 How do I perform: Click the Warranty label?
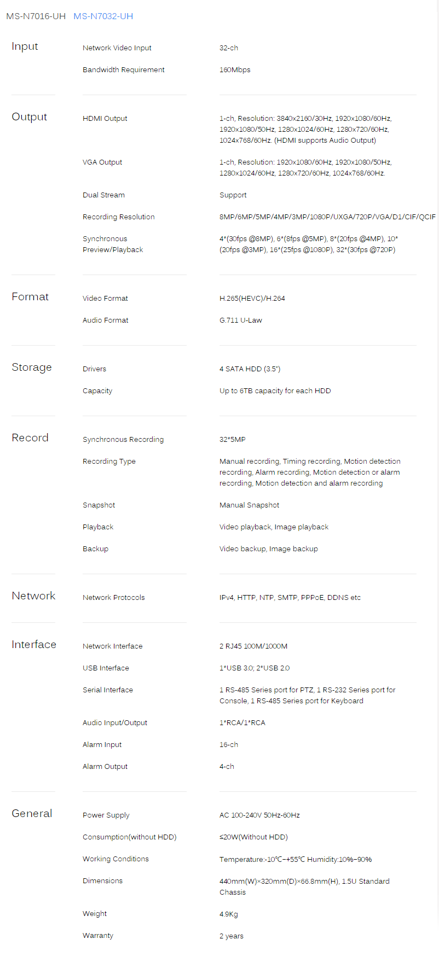(x=98, y=936)
